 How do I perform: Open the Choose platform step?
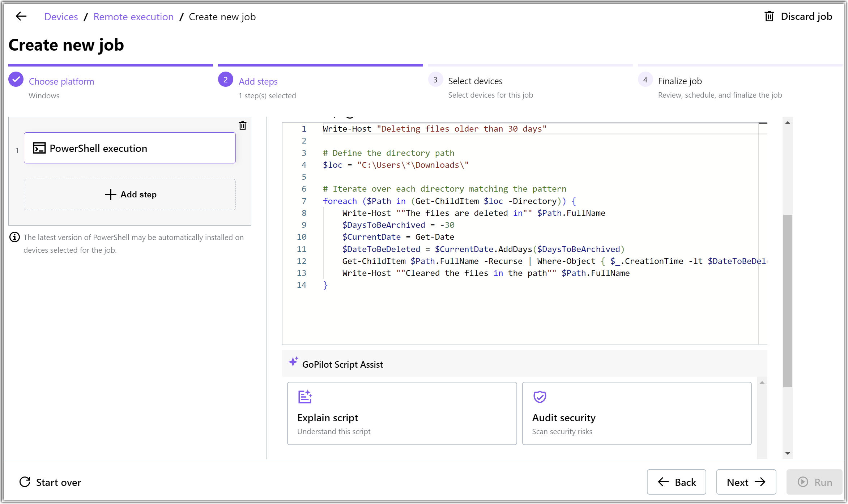61,81
